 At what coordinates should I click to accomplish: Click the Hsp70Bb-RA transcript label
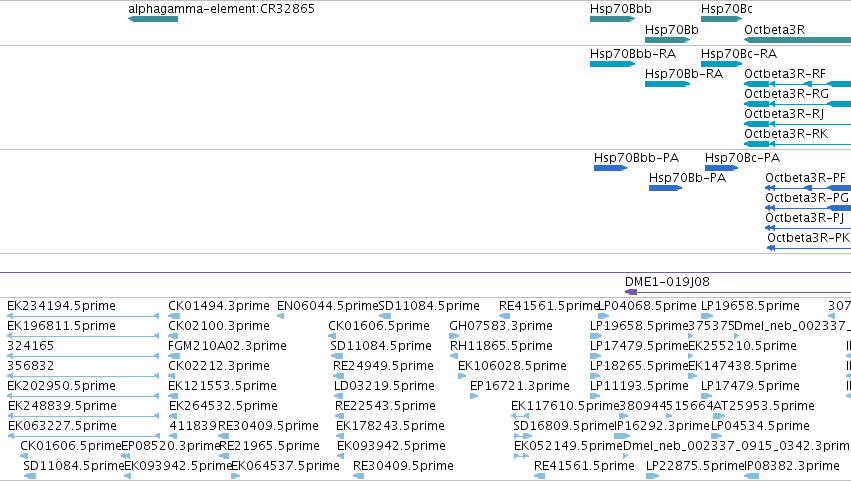point(684,74)
